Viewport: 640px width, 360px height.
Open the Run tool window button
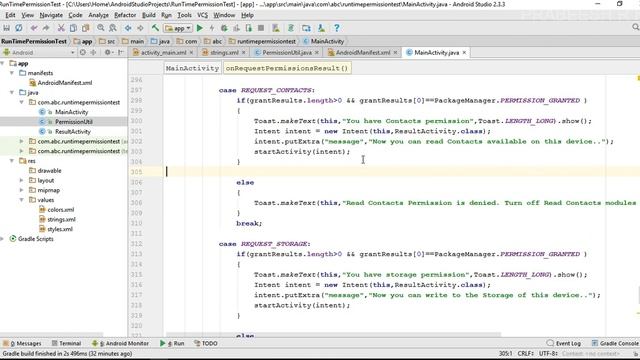[x=172, y=343]
